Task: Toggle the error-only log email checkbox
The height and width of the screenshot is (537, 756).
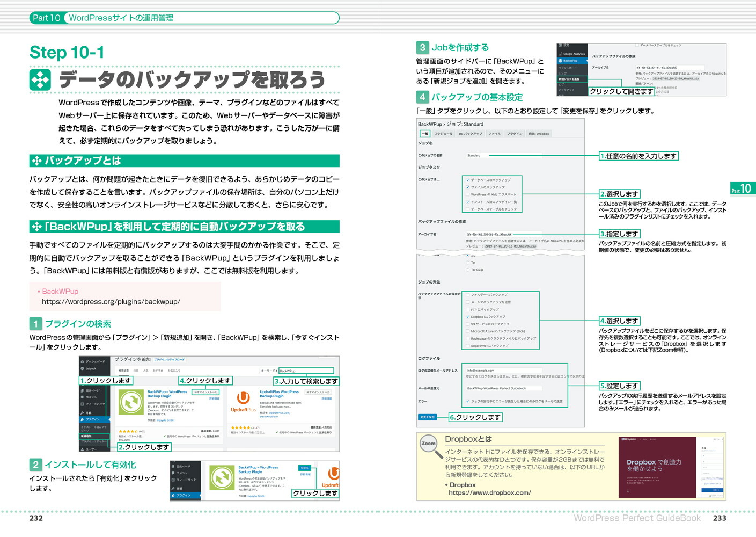Action: [x=468, y=401]
